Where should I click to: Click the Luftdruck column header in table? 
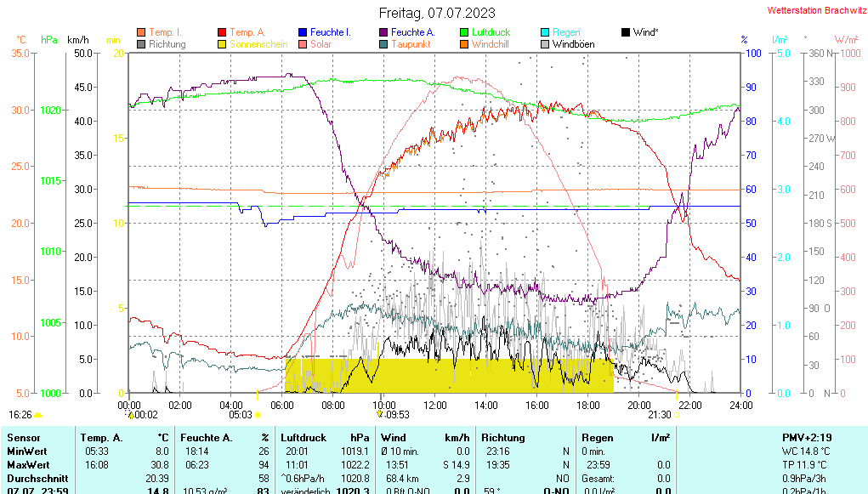302,437
